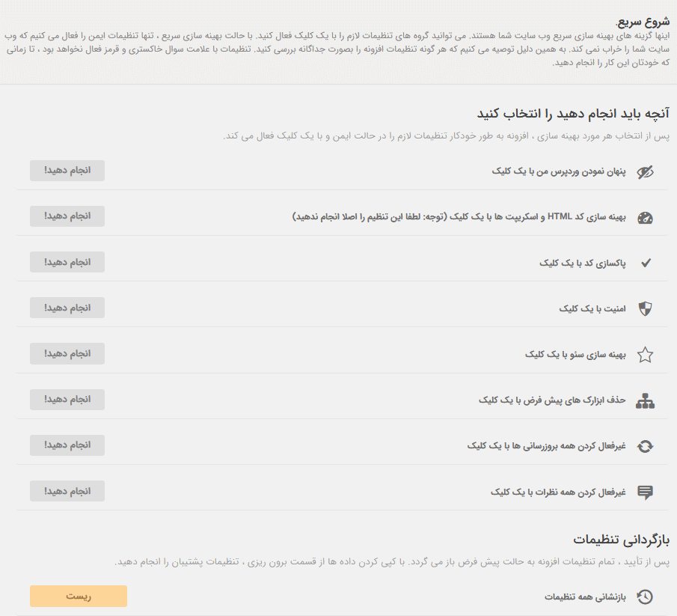This screenshot has height=616, width=677.
Task: Click the label غیرفعال کردن همه نظرات
Action: tap(558, 492)
